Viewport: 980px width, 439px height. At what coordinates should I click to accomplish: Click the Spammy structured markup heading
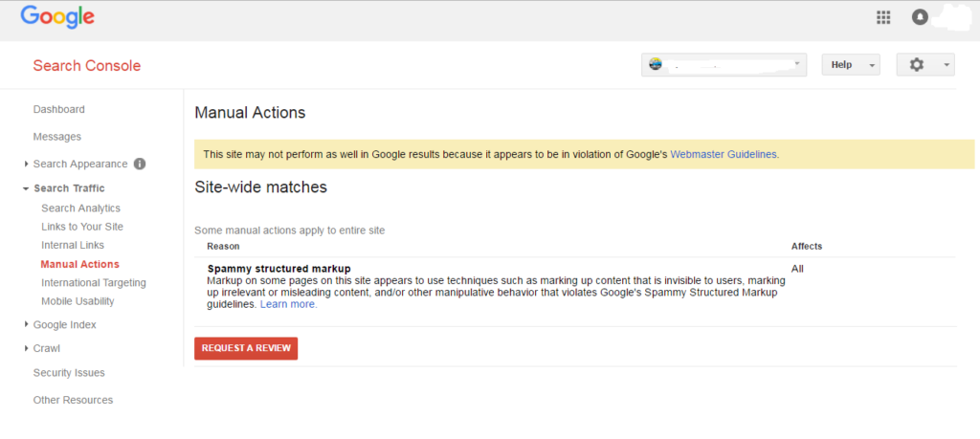(278, 269)
